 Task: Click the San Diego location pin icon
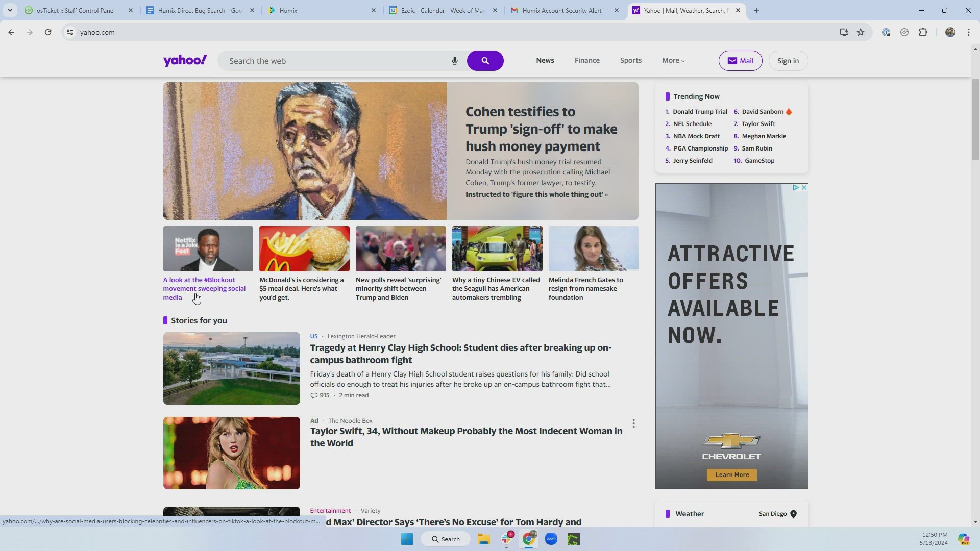pos(793,514)
